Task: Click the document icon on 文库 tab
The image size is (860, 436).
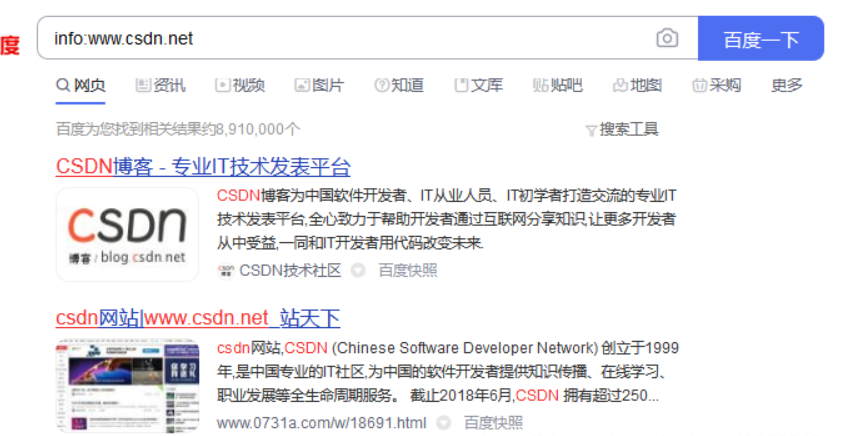Action: (461, 85)
